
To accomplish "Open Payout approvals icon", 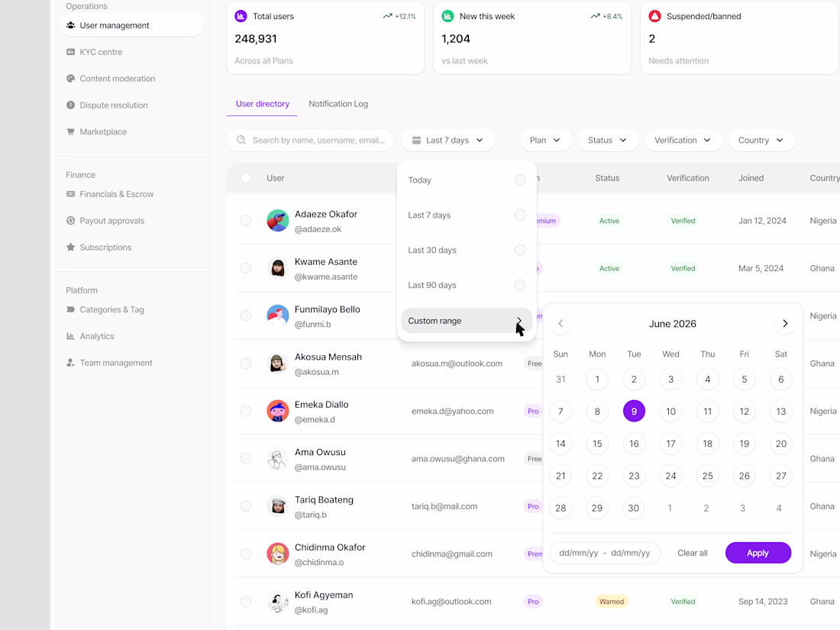I will coord(70,221).
